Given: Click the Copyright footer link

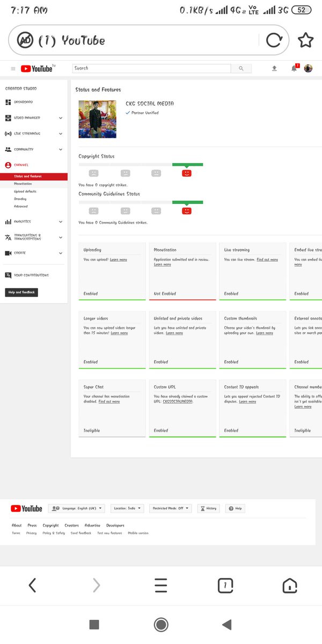Looking at the screenshot, I should pyautogui.click(x=51, y=525).
